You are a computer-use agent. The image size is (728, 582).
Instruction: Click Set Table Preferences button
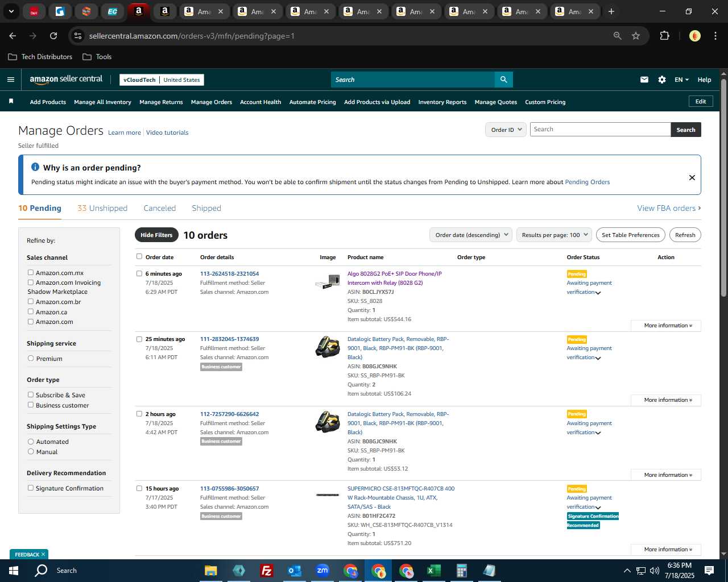click(x=631, y=235)
